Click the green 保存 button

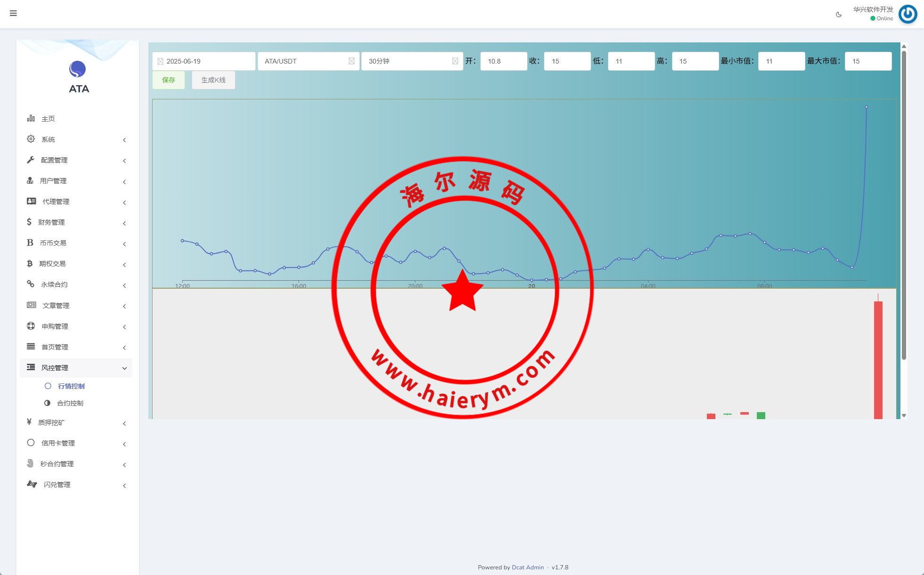(x=169, y=80)
